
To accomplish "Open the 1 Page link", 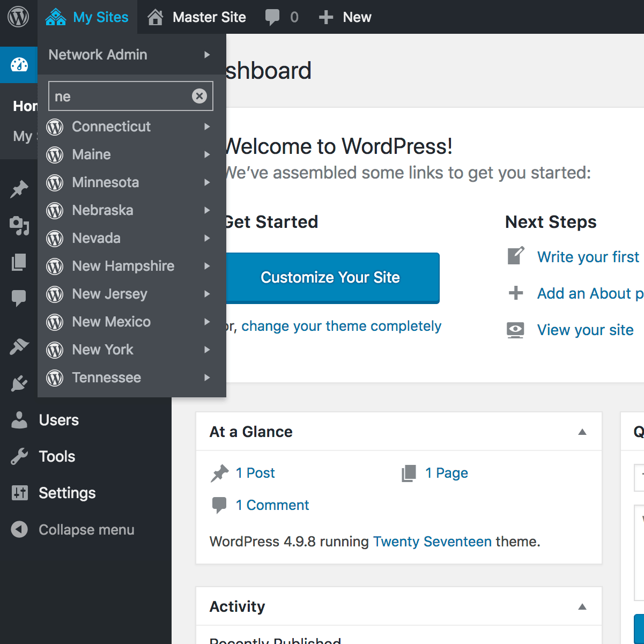I will click(447, 473).
